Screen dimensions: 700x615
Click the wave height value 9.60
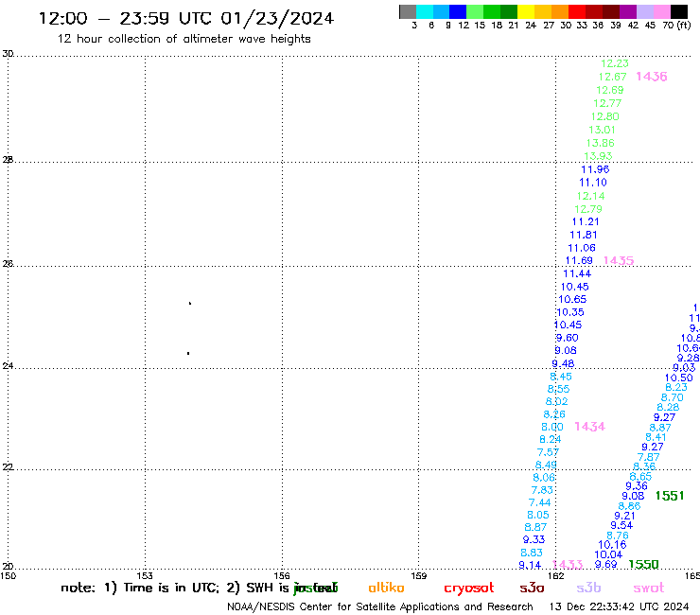(x=567, y=338)
